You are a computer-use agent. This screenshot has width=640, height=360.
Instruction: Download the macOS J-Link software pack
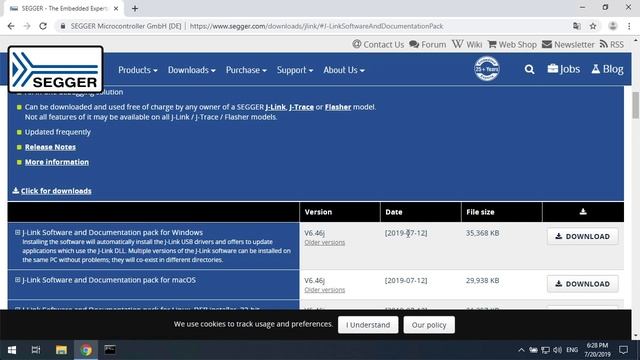click(583, 284)
